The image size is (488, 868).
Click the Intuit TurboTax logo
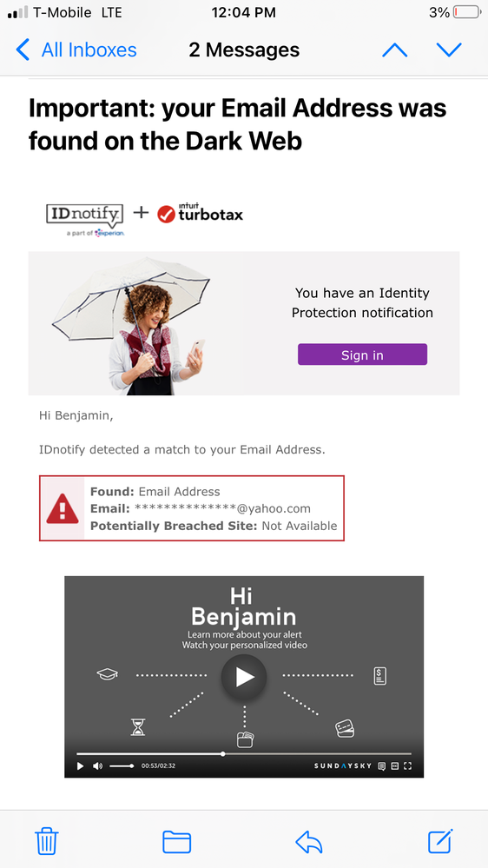point(201,213)
